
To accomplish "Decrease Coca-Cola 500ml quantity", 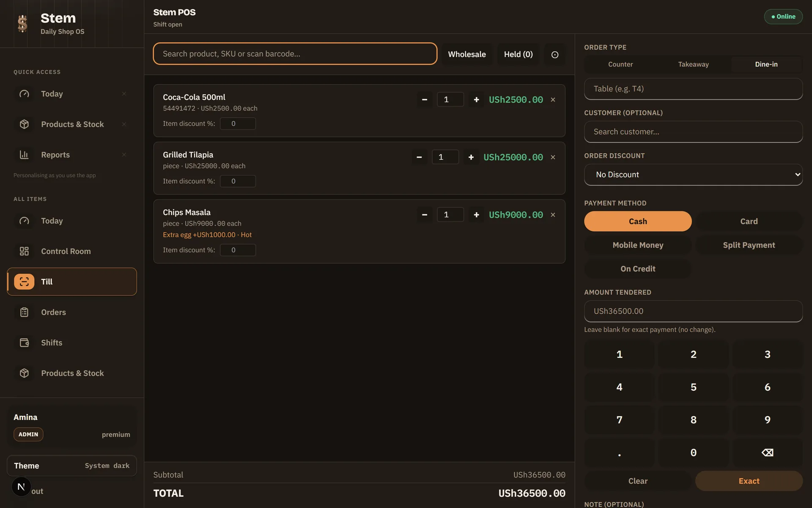I will coord(424,99).
